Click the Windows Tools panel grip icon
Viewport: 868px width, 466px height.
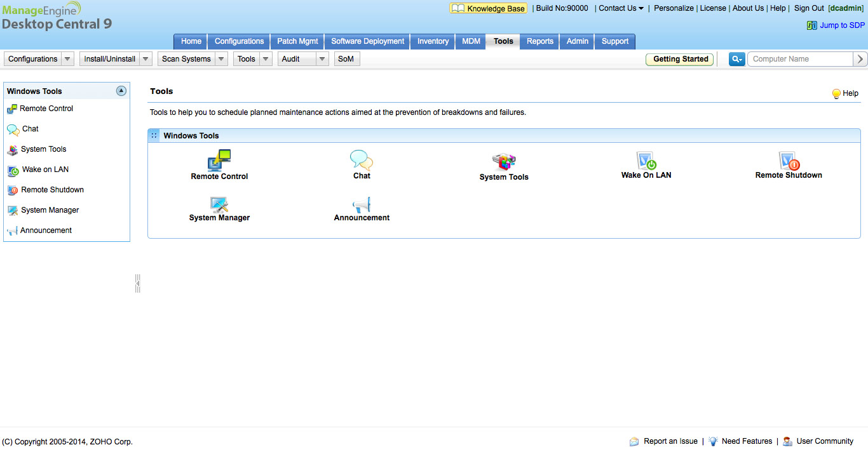coord(154,135)
